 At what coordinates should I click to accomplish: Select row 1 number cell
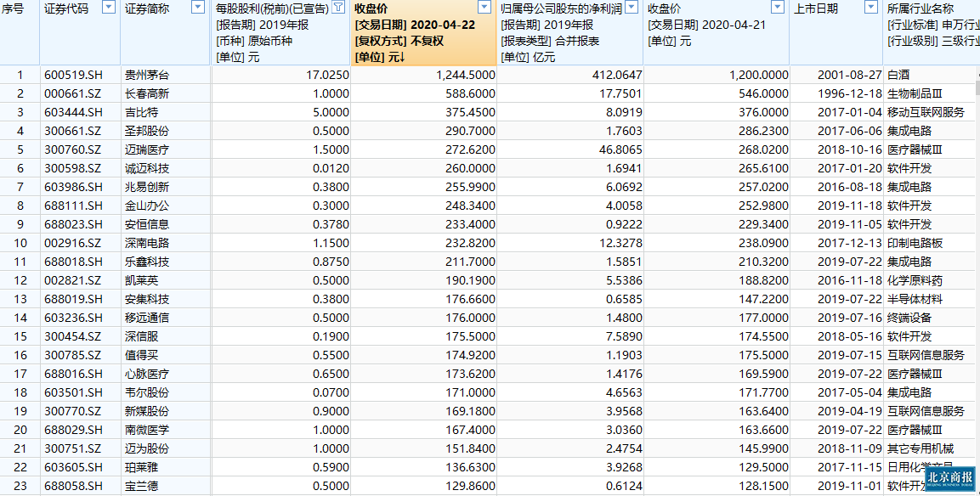20,75
